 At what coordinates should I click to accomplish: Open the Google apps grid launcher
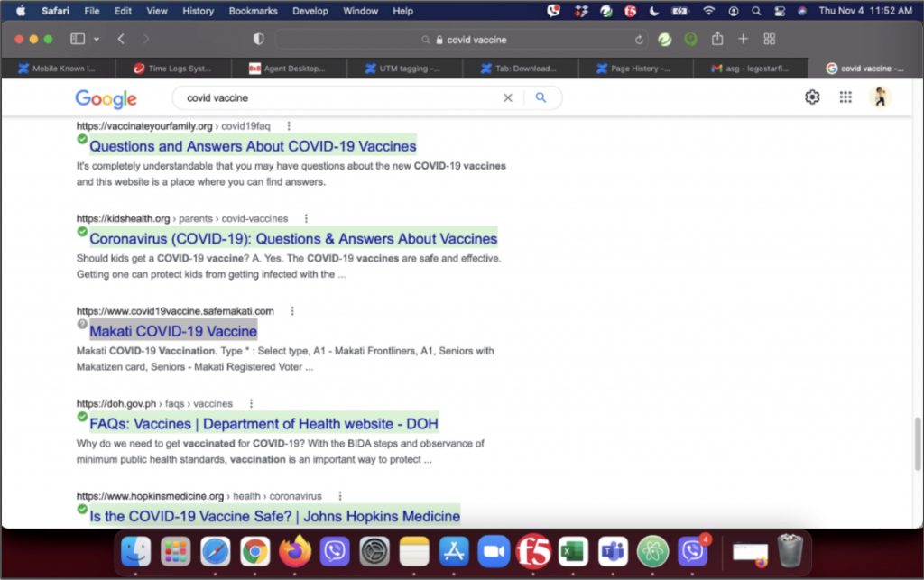tap(845, 97)
